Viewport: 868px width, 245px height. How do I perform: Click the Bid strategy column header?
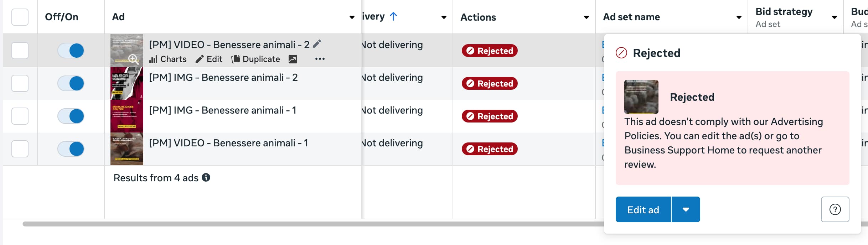coord(784,12)
